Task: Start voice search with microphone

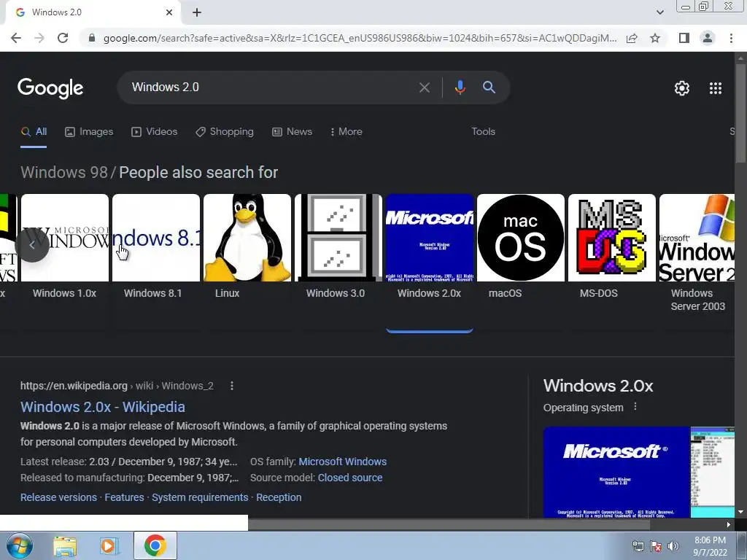Action: point(460,87)
